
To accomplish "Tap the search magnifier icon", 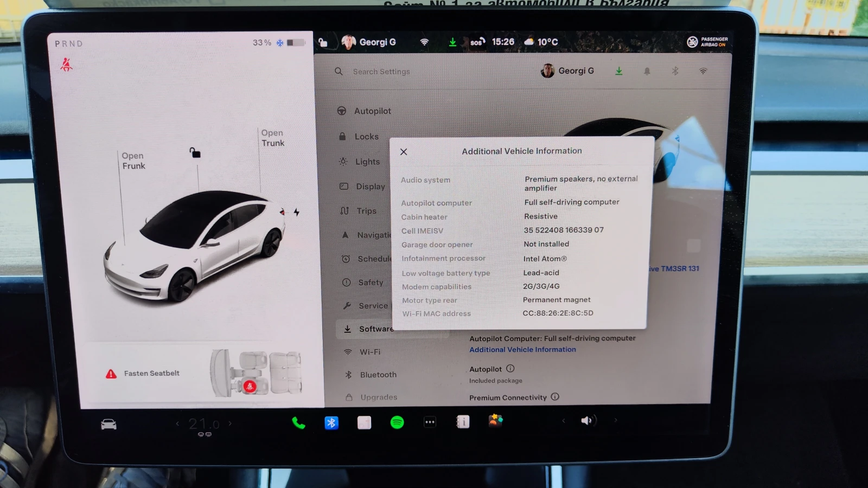I will click(x=339, y=71).
